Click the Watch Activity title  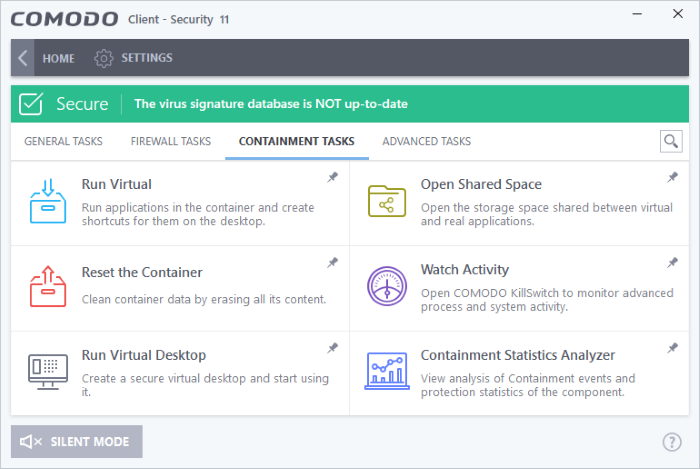point(465,270)
